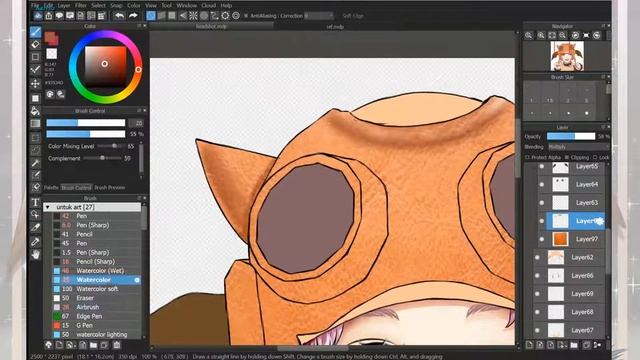Select the Bucket fill tool
Image resolution: width=640 pixels, height=360 pixels.
click(x=36, y=111)
